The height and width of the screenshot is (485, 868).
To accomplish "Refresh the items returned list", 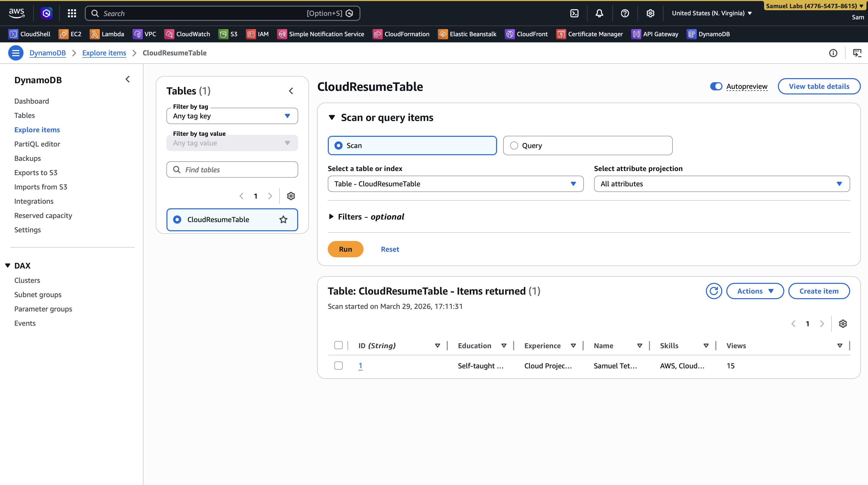I will coord(714,291).
